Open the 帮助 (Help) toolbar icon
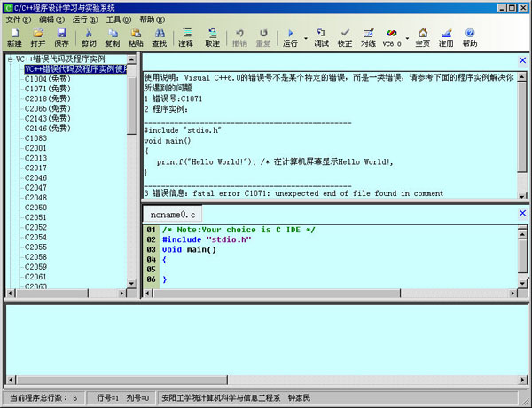Image resolution: width=532 pixels, height=408 pixels. [x=469, y=36]
